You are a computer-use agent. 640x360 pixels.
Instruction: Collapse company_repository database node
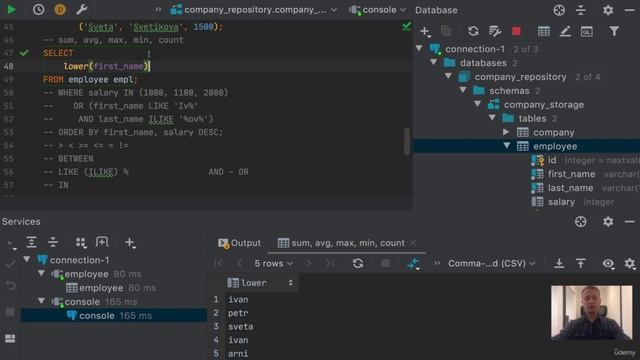(449, 76)
